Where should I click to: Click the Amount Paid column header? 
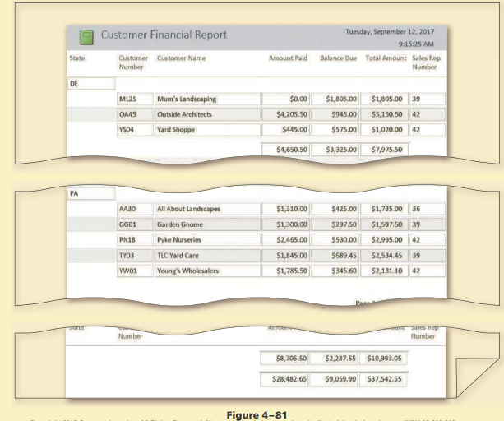coord(288,58)
